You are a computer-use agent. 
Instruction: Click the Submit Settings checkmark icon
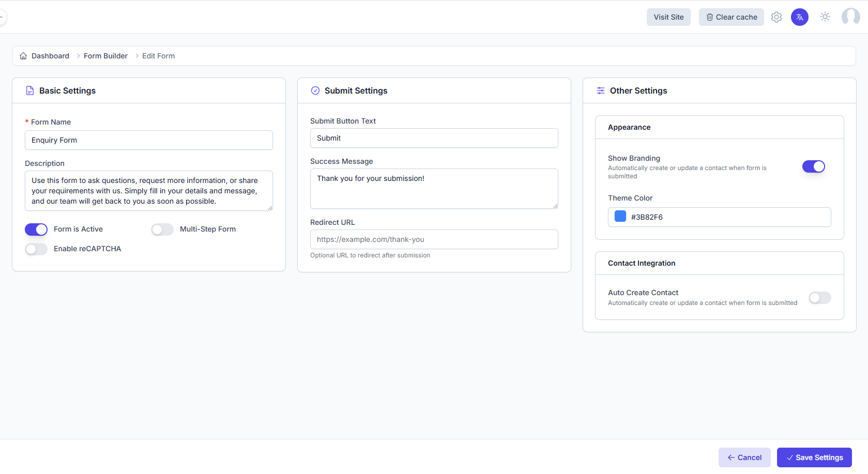pos(315,90)
